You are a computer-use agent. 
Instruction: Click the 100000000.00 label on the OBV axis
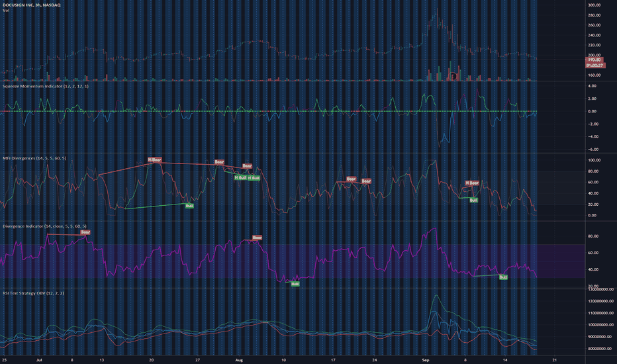tap(600, 325)
